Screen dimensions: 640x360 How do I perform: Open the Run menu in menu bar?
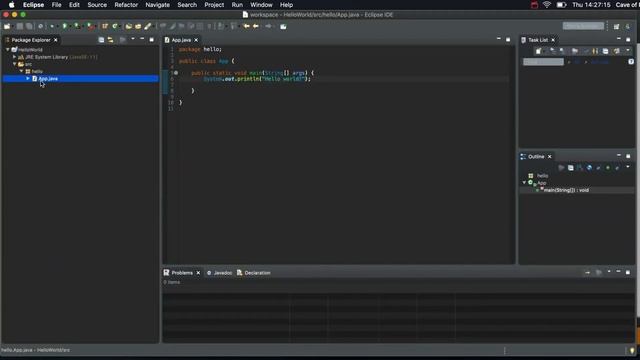[237, 5]
